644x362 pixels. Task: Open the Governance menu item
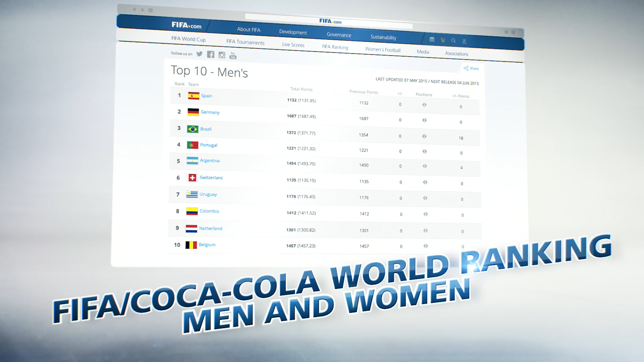click(x=339, y=35)
